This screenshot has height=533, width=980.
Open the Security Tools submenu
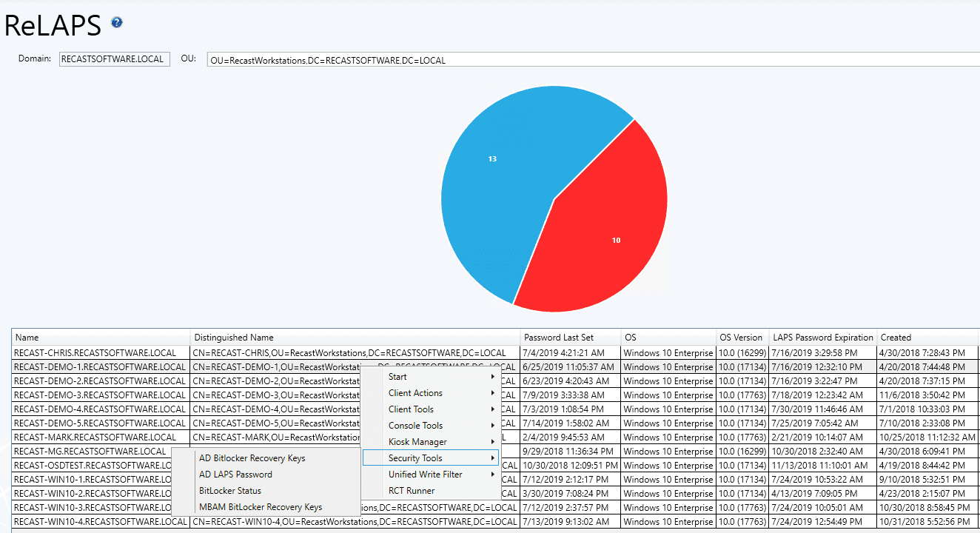[431, 458]
